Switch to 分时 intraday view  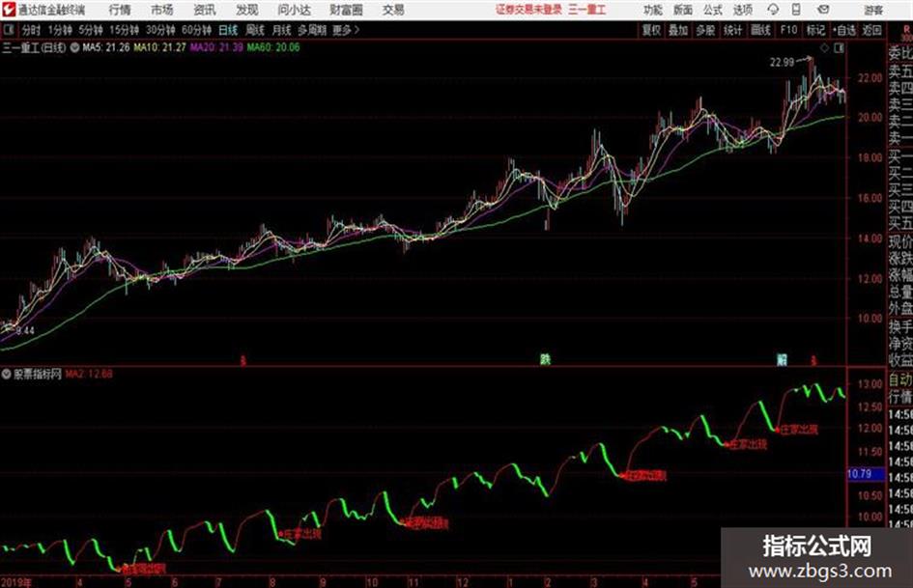[31, 30]
